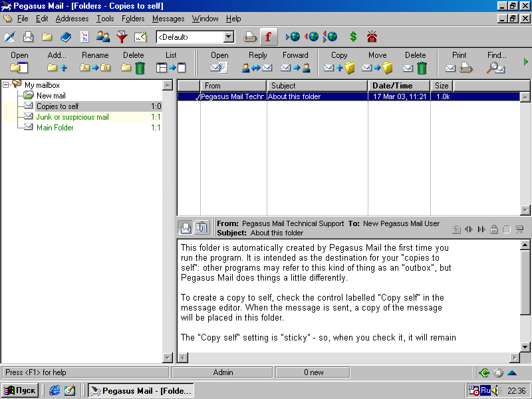Open the Addresses menu
The height and width of the screenshot is (399, 532).
72,19
